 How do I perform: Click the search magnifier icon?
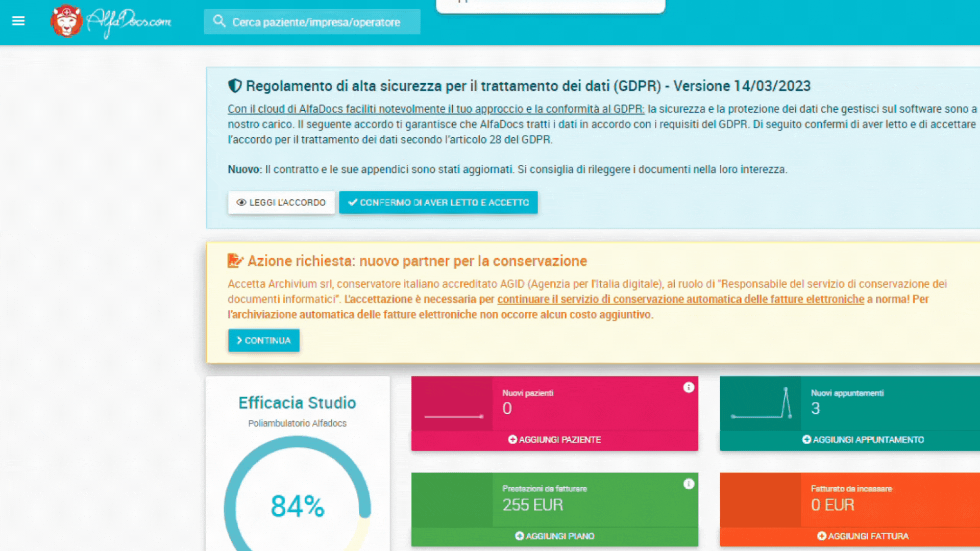pos(219,21)
